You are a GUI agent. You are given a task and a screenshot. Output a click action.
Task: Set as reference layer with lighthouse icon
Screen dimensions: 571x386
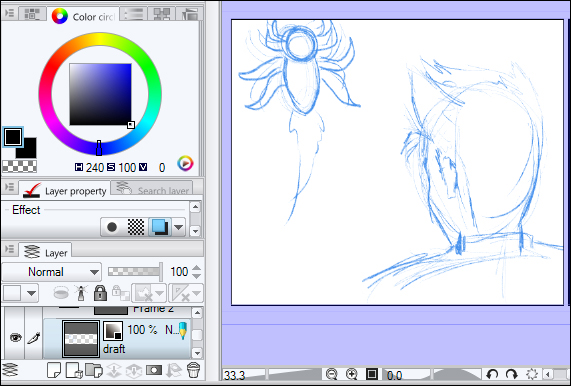81,293
